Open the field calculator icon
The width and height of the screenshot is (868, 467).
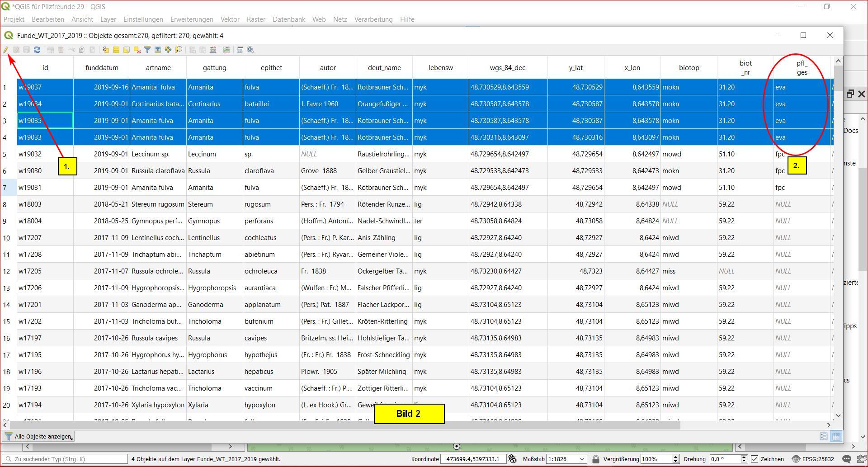[213, 50]
